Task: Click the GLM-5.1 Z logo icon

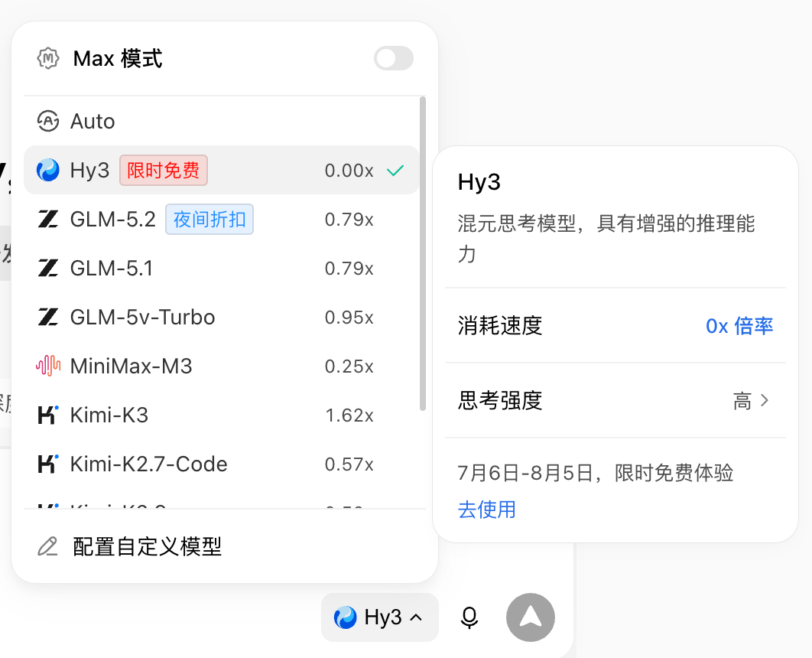Action: (x=48, y=268)
